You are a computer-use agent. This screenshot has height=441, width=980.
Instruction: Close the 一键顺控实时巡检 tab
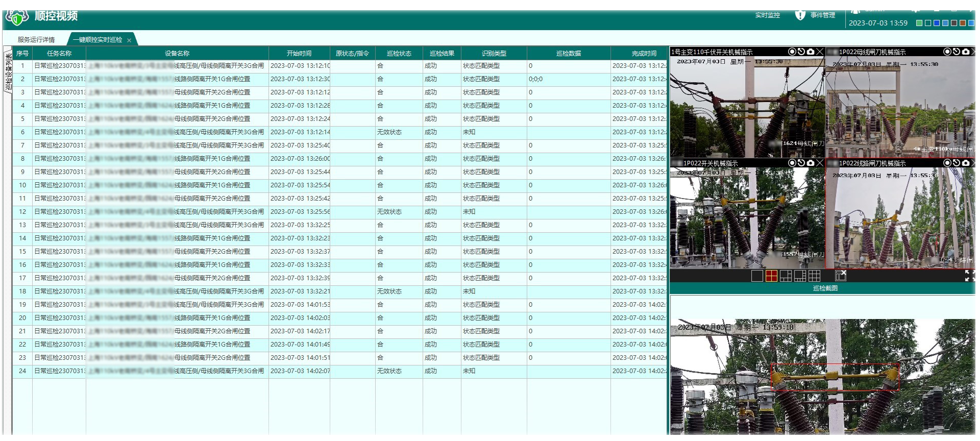point(129,40)
